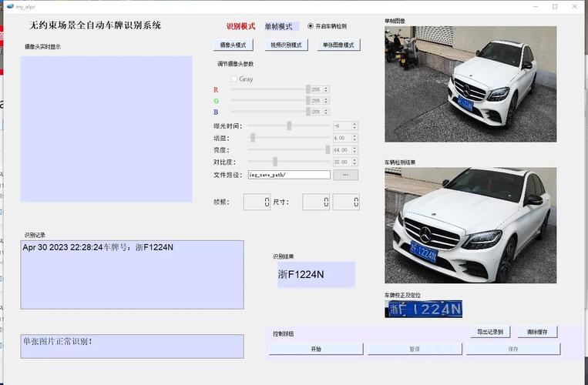Viewport: 588px width, 385px height.
Task: Click the 帧频 frame rate value box
Action: click(257, 202)
